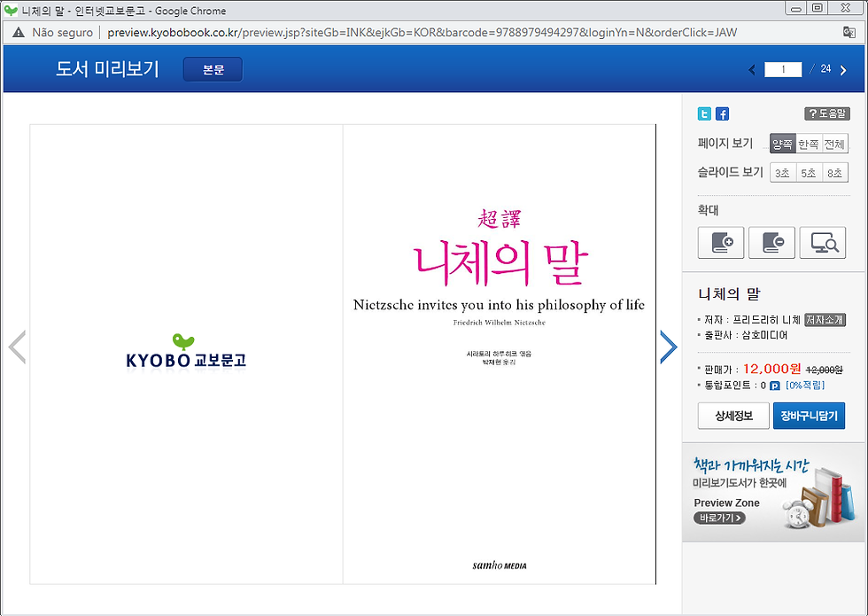Screen dimensions: 868x616
Task: Zoom out with book minus icon
Action: 771,243
